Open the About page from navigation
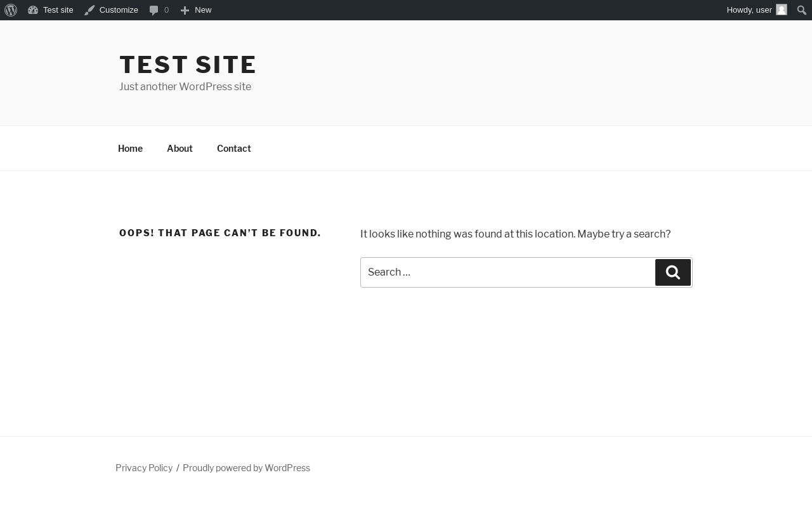The width and height of the screenshot is (812, 508). [x=180, y=148]
